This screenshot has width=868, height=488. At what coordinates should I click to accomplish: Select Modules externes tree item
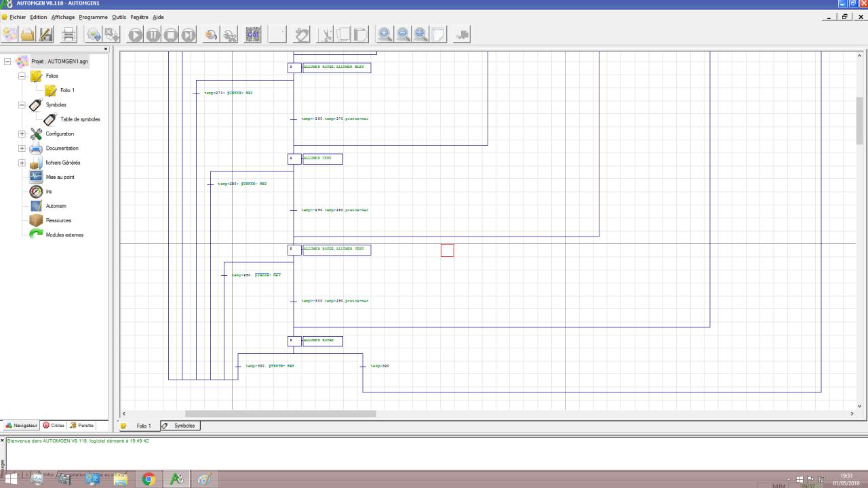click(65, 235)
